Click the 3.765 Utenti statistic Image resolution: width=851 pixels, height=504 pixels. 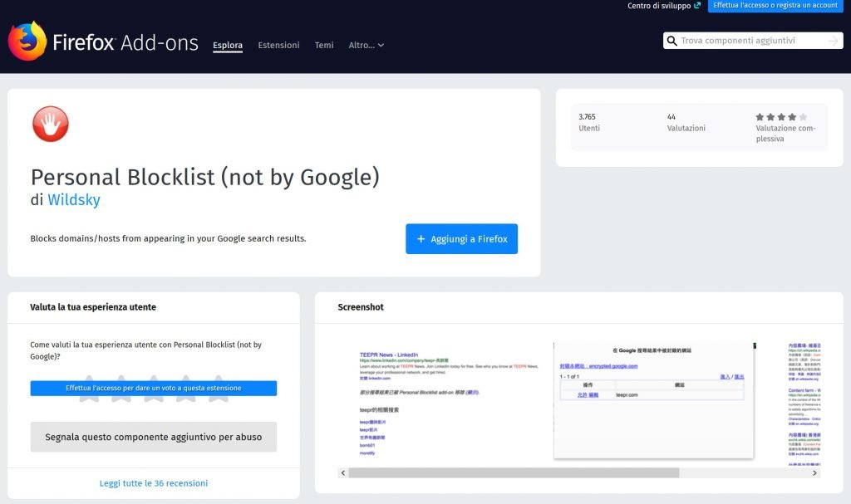(x=589, y=123)
